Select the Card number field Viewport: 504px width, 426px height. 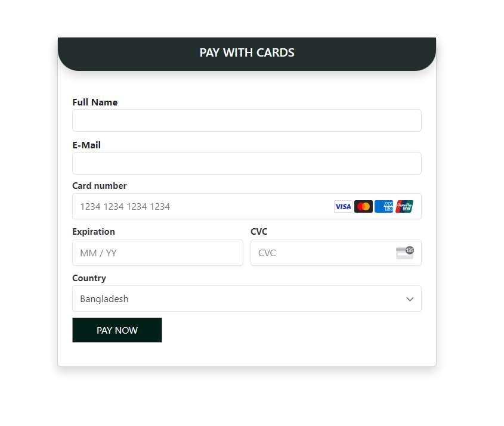point(203,207)
